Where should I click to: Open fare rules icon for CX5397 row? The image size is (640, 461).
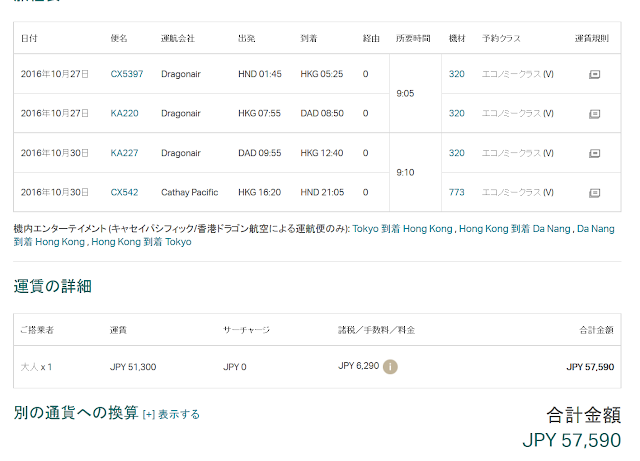(x=594, y=74)
